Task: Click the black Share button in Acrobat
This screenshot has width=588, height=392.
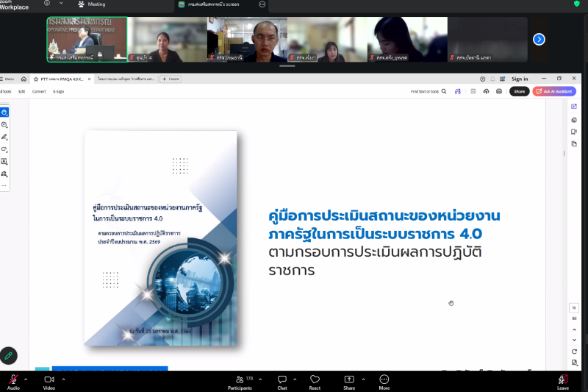Action: coord(519,91)
